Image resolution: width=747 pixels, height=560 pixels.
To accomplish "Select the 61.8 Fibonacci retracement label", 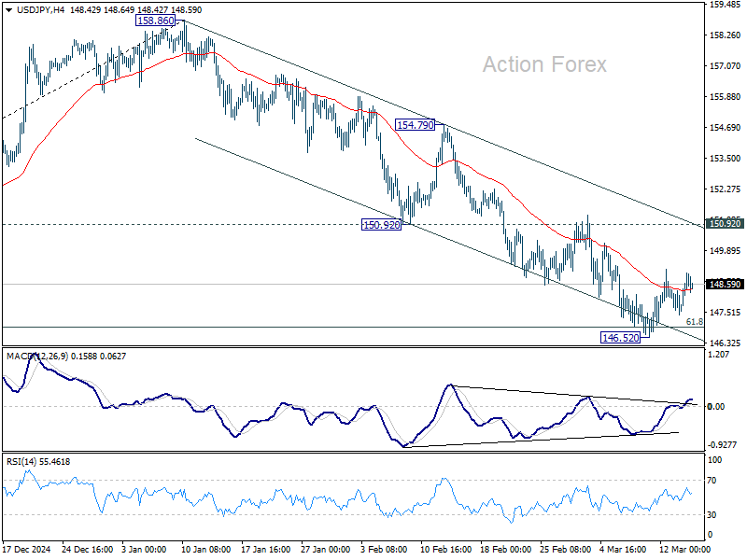I will click(693, 320).
